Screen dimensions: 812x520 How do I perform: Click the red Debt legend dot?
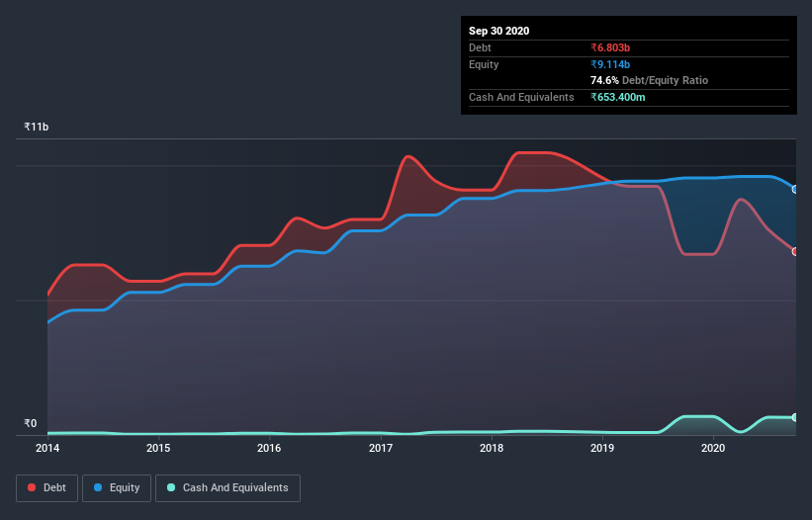[32, 487]
